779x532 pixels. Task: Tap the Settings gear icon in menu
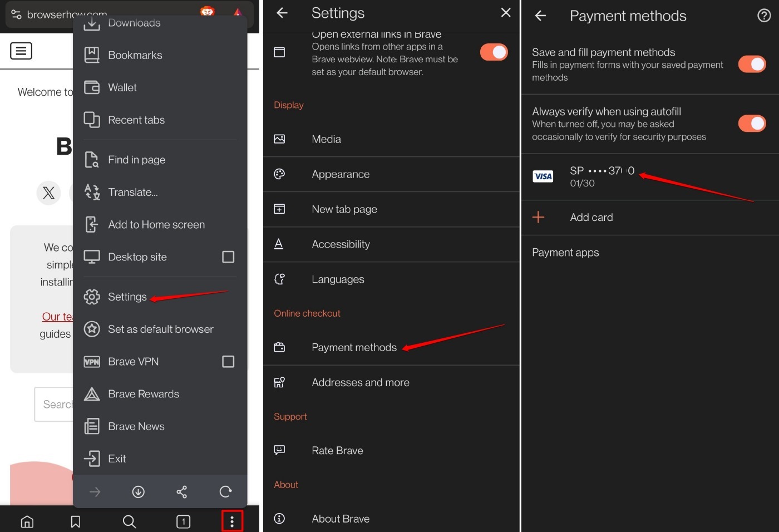[x=92, y=297]
